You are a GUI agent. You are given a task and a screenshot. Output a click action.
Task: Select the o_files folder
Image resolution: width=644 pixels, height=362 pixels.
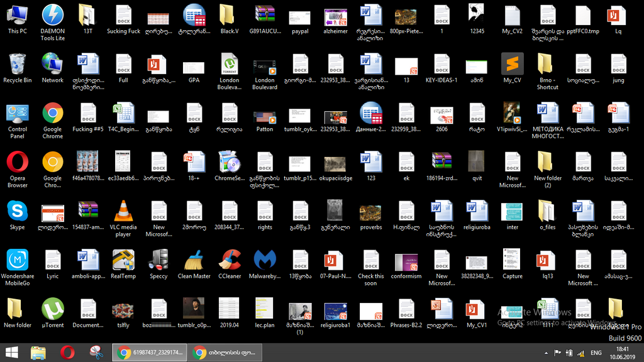[548, 216]
